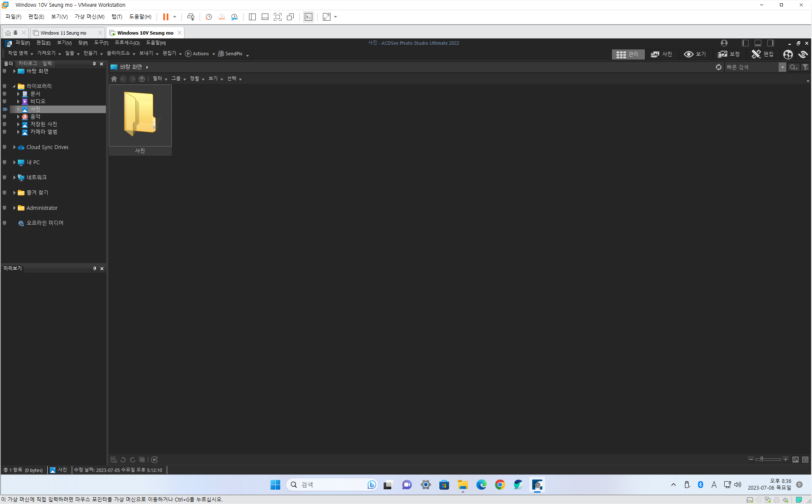Toggle the left panel layout button

pyautogui.click(x=745, y=43)
